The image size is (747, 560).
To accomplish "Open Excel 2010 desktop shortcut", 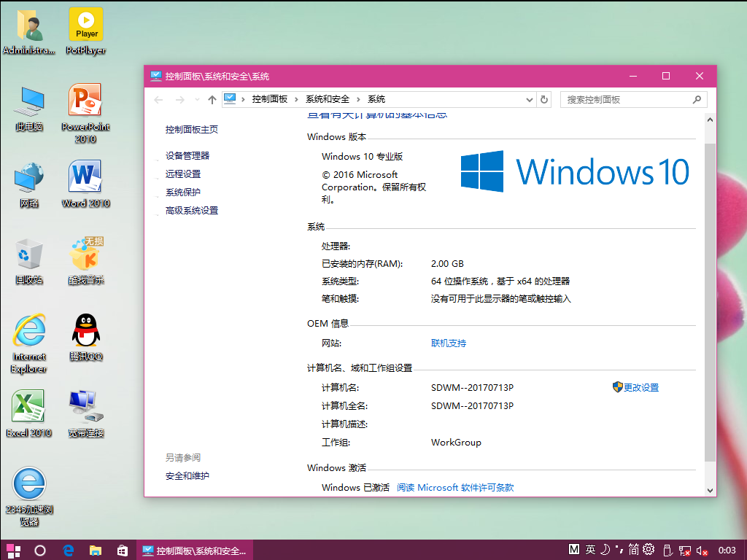I will [x=29, y=413].
